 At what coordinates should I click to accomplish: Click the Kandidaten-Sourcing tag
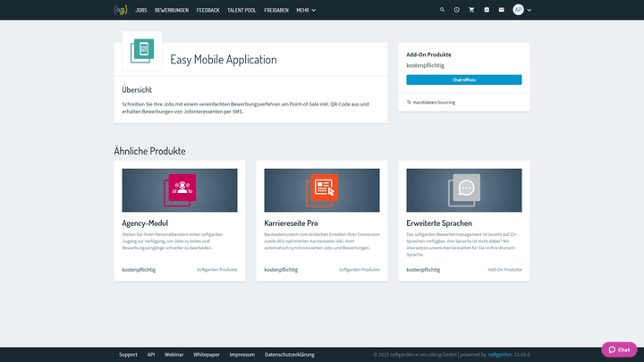tap(433, 102)
